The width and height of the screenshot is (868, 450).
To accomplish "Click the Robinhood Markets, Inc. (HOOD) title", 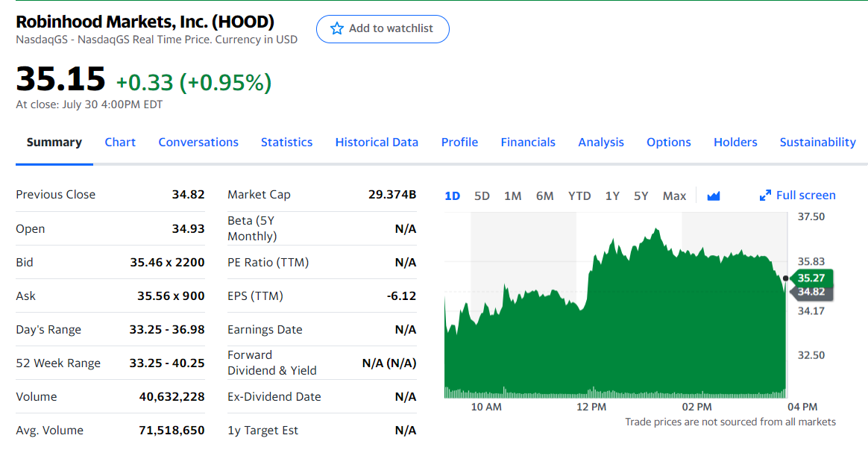I will pyautogui.click(x=145, y=22).
